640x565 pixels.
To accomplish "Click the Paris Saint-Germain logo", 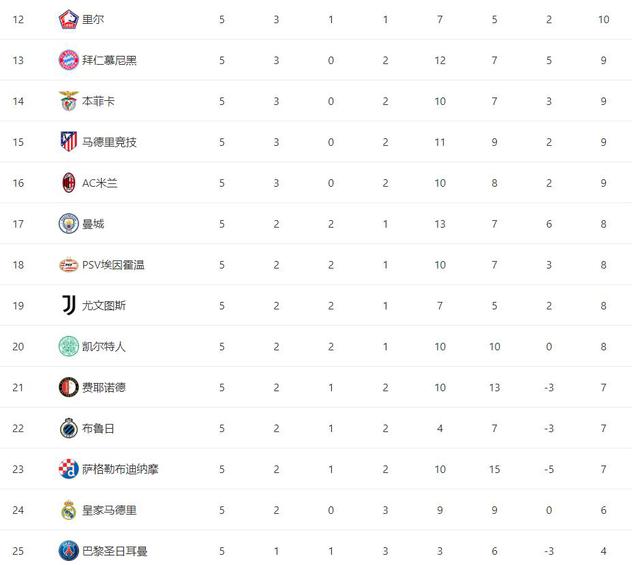I will (x=68, y=550).
